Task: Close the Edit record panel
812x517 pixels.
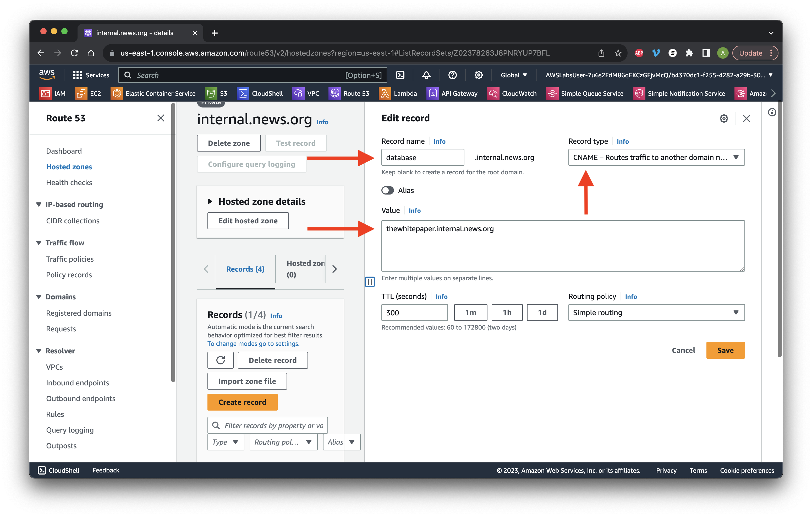Action: 746,119
